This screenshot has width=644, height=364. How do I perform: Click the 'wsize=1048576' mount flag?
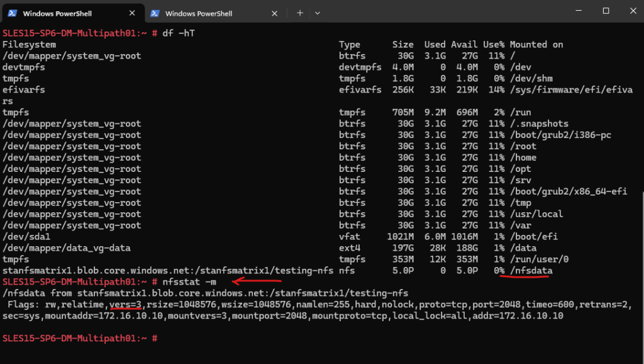[x=256, y=304]
